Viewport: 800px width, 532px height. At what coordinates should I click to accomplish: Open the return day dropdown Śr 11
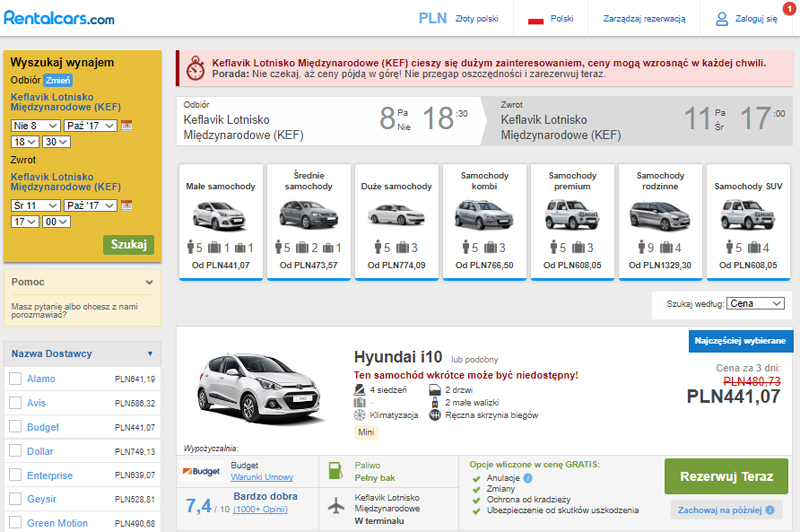pos(36,206)
